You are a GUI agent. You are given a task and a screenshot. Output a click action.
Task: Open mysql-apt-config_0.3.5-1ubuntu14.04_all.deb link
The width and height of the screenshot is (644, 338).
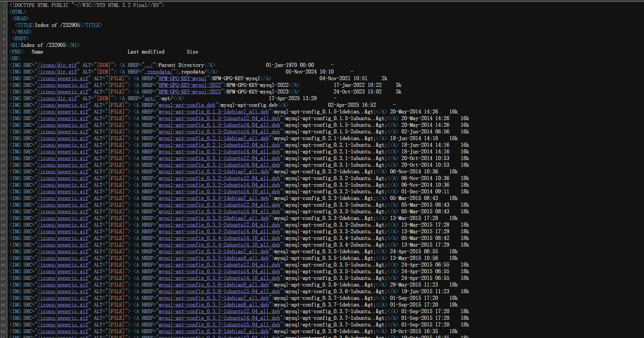pyautogui.click(x=219, y=271)
